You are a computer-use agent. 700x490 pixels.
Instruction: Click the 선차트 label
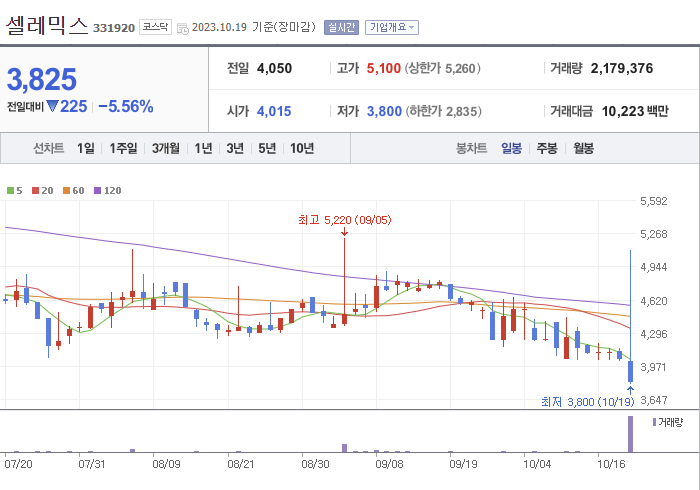click(49, 148)
